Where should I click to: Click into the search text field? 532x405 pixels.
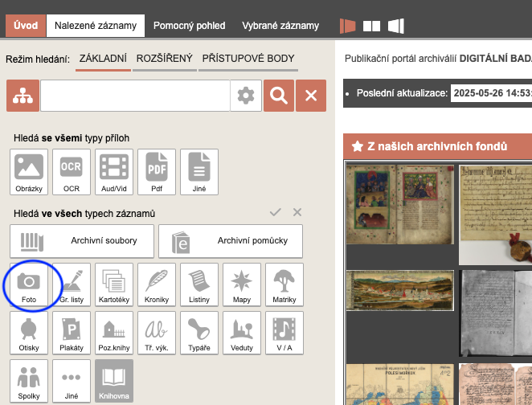point(135,96)
